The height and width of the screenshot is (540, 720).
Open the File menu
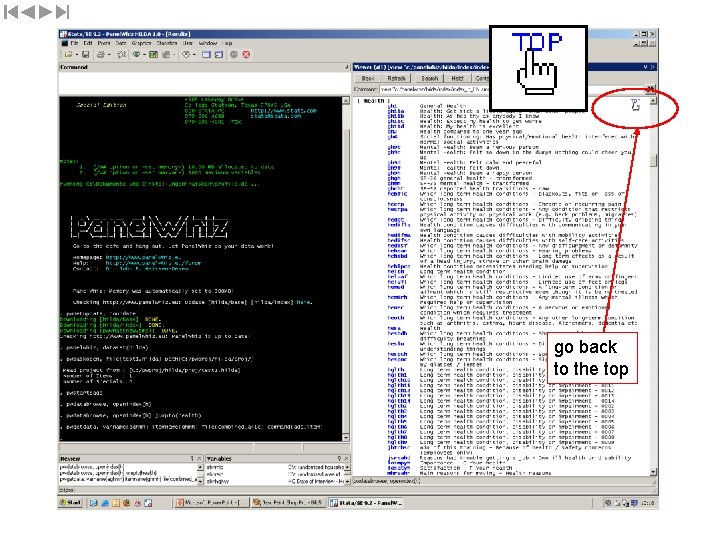tap(74, 43)
